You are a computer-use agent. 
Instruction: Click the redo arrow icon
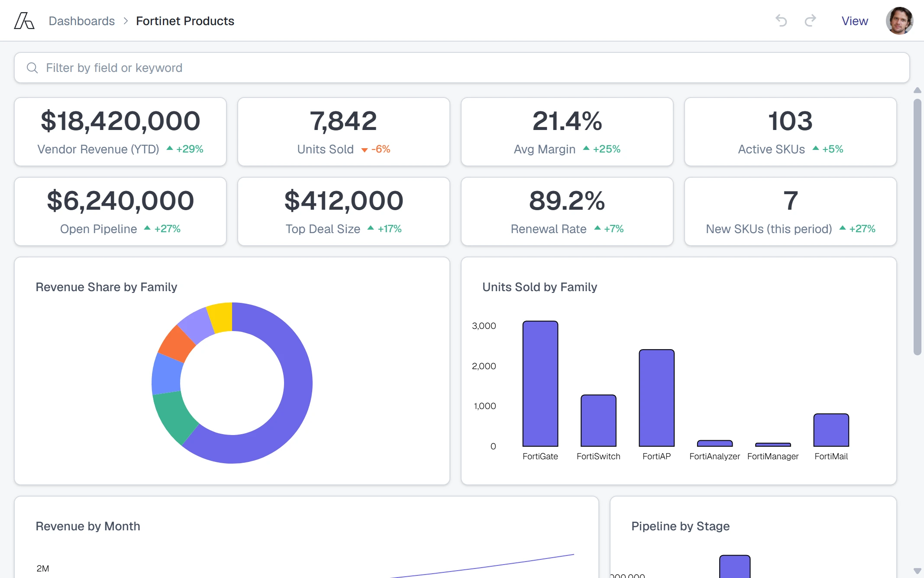click(x=810, y=21)
